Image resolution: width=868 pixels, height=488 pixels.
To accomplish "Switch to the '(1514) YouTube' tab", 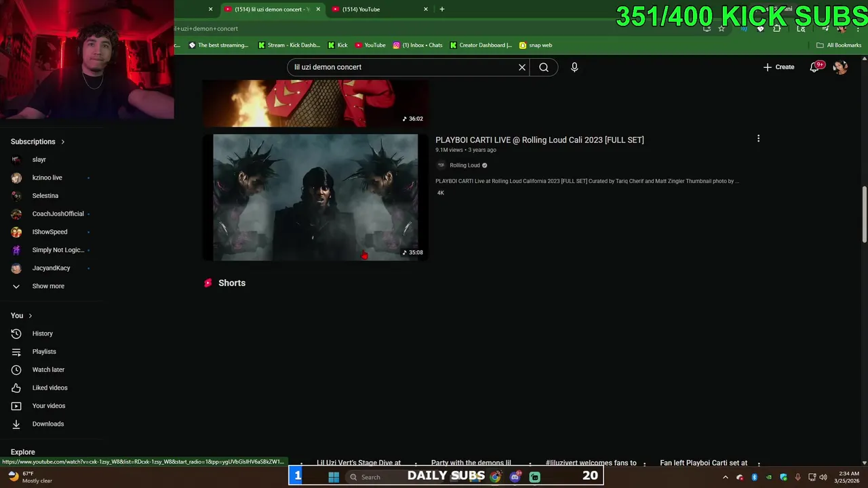I will pyautogui.click(x=378, y=9).
